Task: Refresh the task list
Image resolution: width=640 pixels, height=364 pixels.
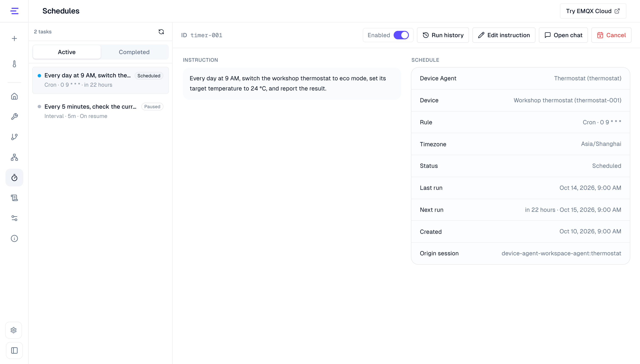Action: coord(161,32)
